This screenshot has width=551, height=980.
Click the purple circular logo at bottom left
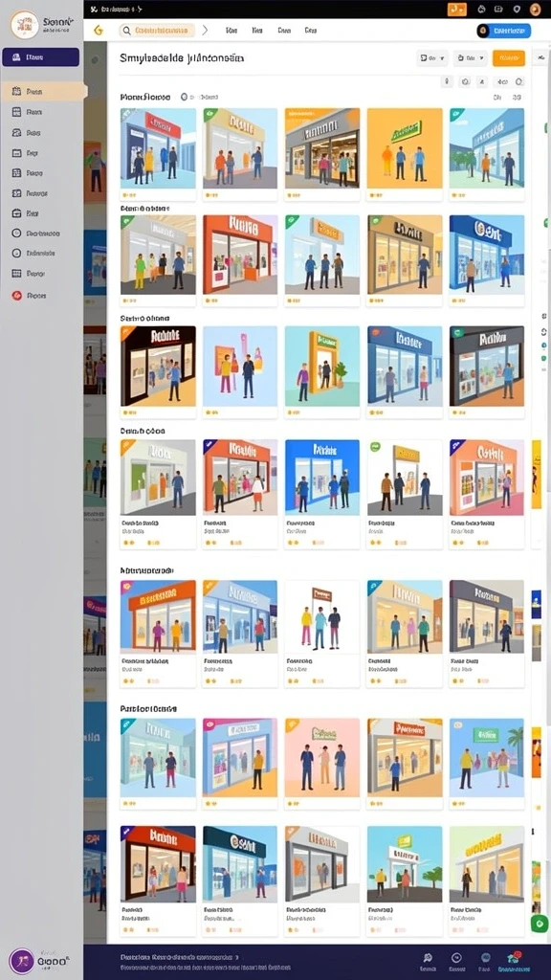point(22,961)
